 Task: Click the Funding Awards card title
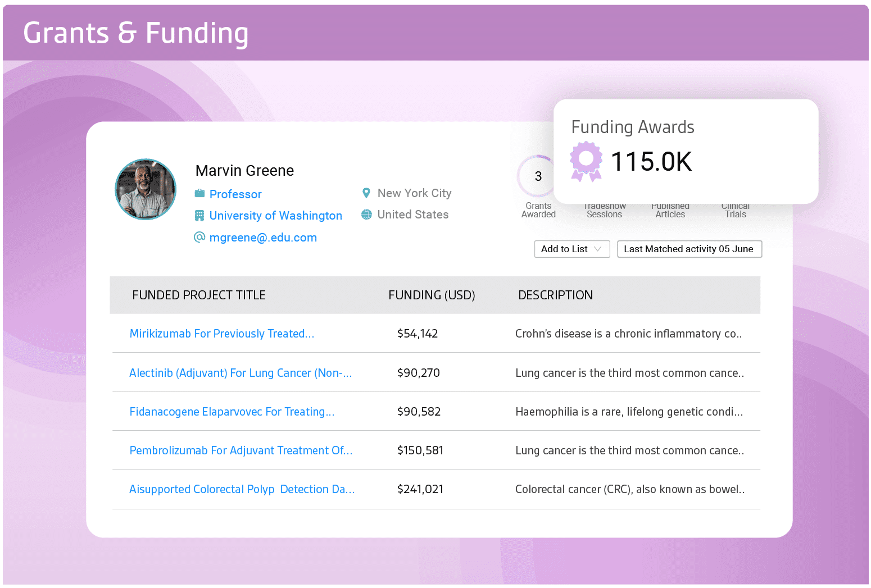click(x=633, y=127)
